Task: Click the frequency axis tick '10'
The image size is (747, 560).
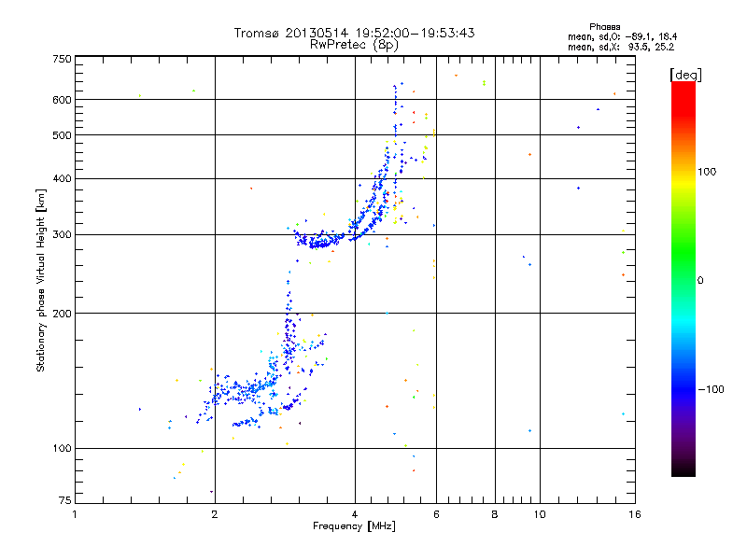Action: pyautogui.click(x=540, y=514)
